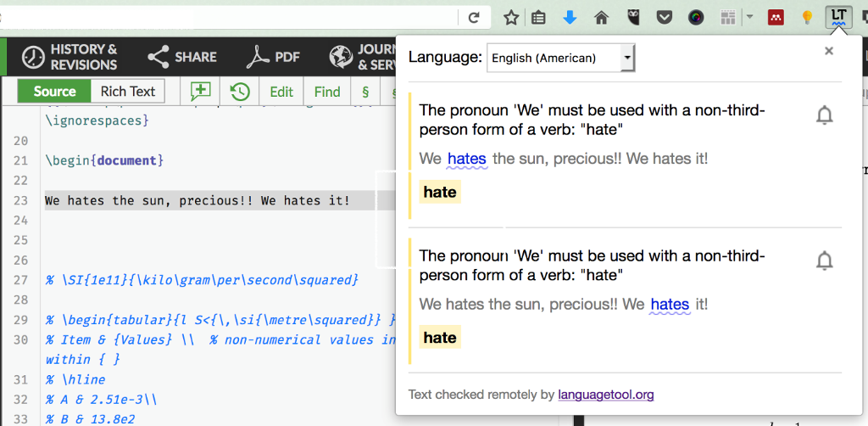Click the add comment icon
This screenshot has width=868, height=426.
201,92
